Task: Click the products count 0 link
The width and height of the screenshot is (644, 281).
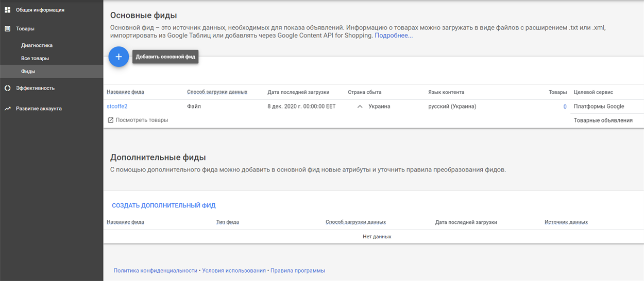Action: (x=565, y=107)
